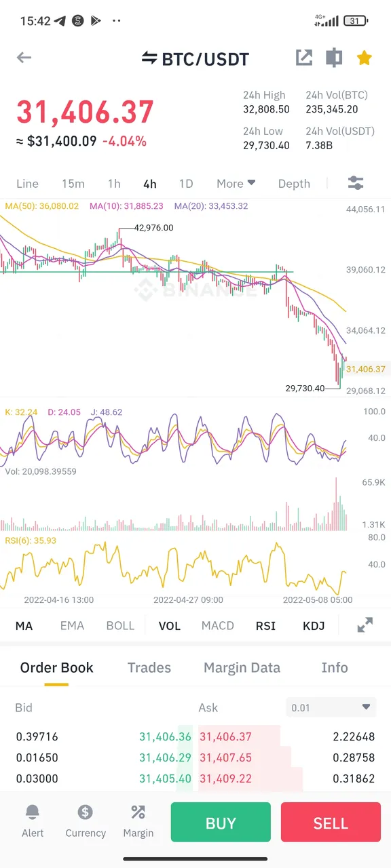Open the share chart icon

click(x=304, y=58)
